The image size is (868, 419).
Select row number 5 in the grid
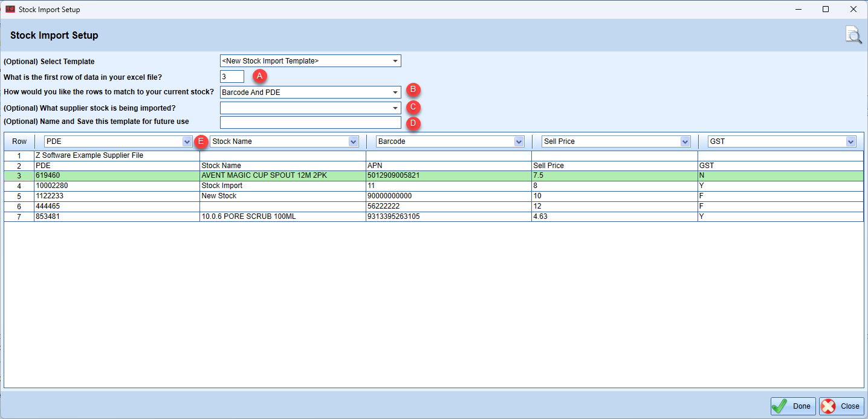[19, 196]
